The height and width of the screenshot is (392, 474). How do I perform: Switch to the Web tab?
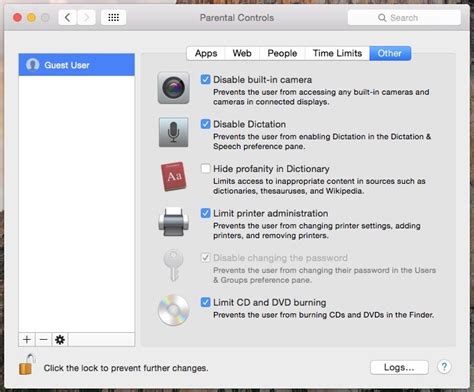[x=242, y=53]
